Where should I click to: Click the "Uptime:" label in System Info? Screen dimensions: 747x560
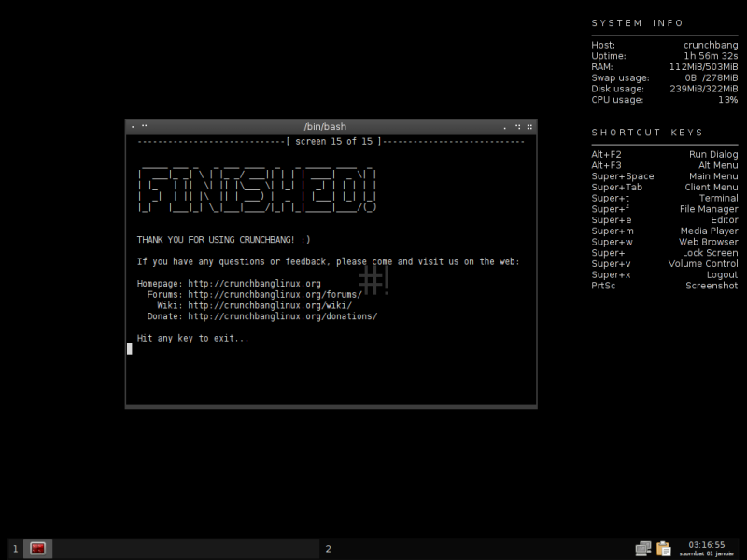(609, 56)
